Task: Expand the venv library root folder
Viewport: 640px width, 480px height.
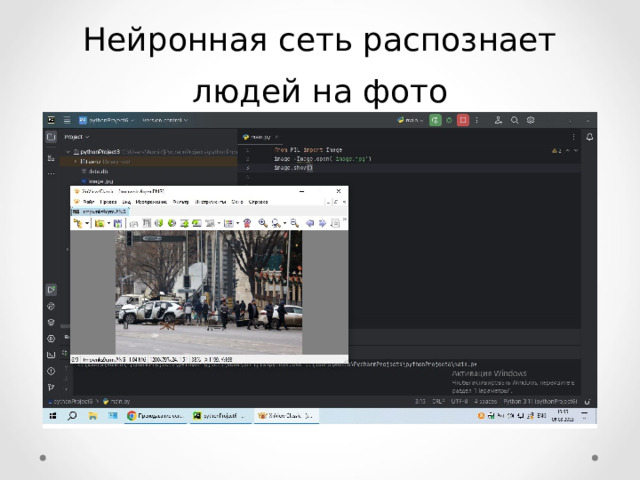Action: pos(76,162)
